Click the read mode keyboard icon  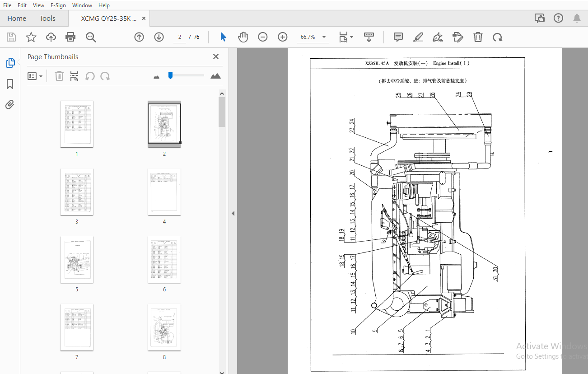coord(369,37)
